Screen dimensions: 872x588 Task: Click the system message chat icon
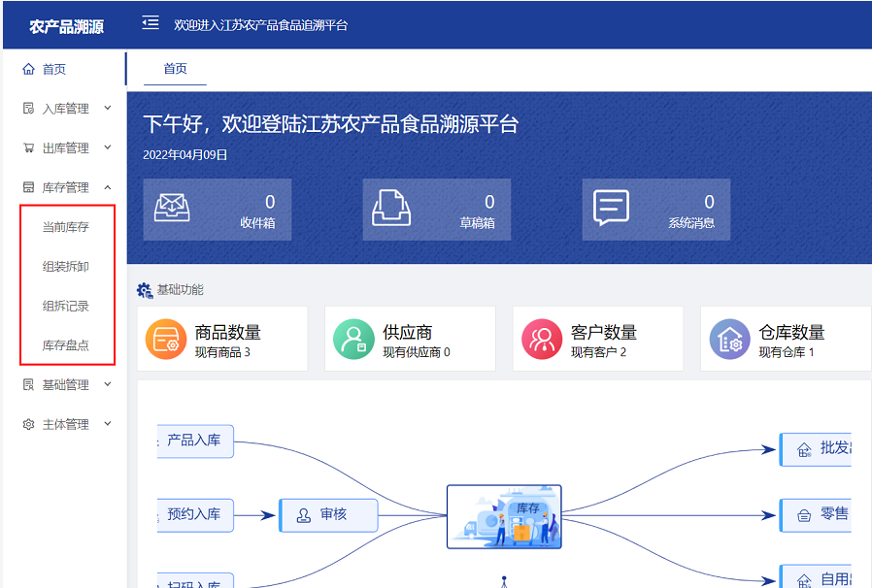(x=611, y=209)
